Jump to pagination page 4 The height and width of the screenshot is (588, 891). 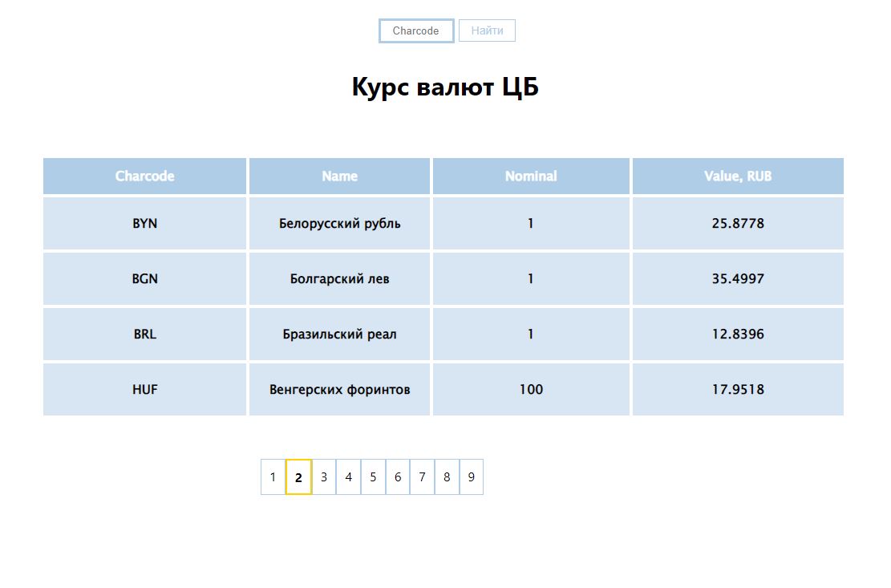[348, 477]
